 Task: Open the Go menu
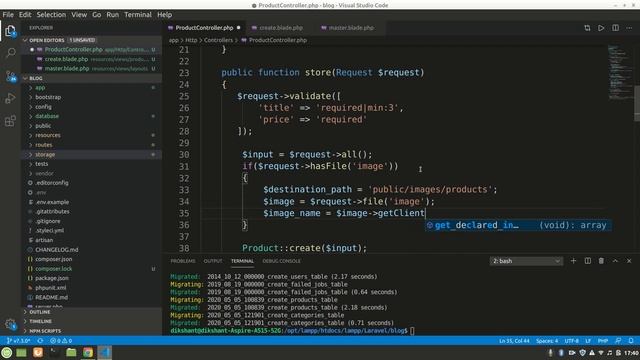coord(96,15)
